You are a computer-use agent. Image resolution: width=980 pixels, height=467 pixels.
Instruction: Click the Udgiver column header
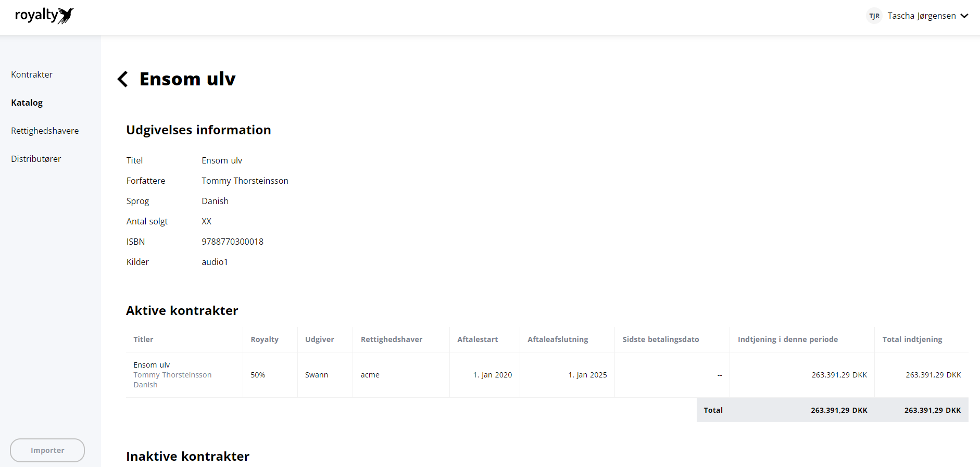tap(320, 339)
